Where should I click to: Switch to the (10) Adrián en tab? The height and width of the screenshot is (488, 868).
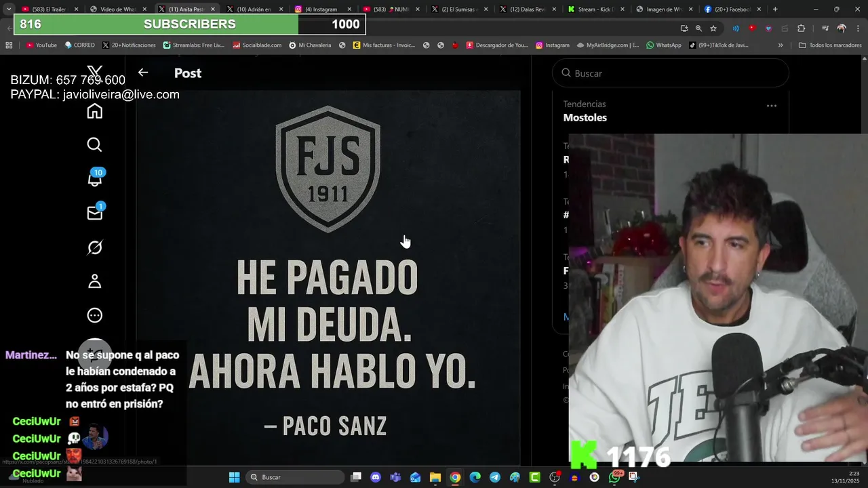click(x=254, y=9)
